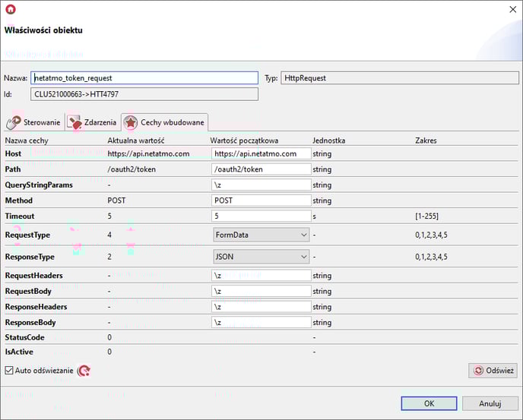Click the Wartość początkowa column header
This screenshot has width=523, height=420.
(244, 141)
